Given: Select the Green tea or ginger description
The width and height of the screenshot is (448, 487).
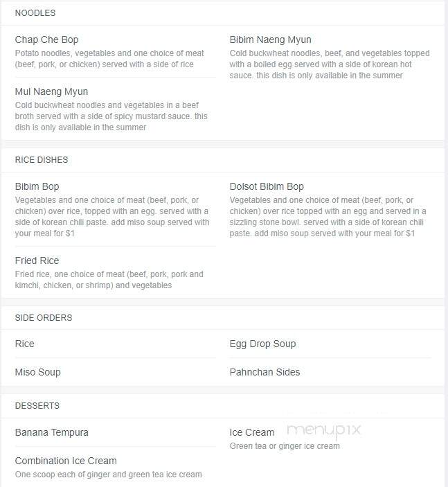Looking at the screenshot, I should pos(285,446).
